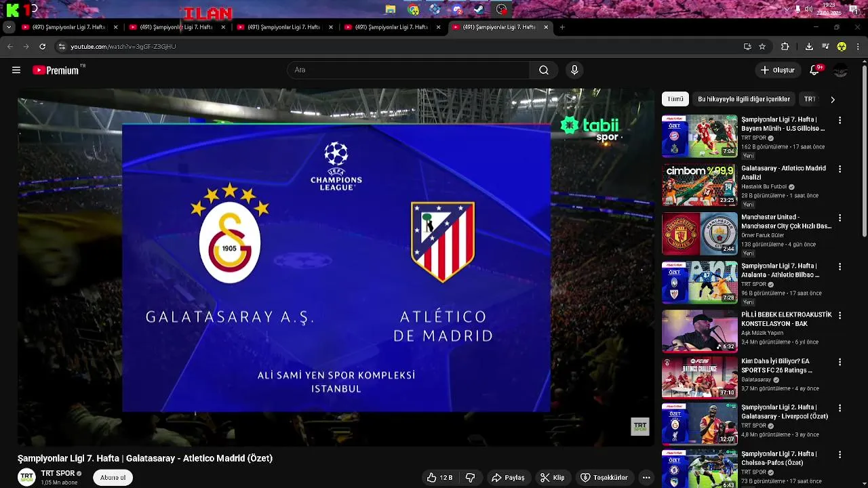This screenshot has height=488, width=868.
Task: Open options for Kim Daha İyi Biliyor video
Action: [840, 362]
